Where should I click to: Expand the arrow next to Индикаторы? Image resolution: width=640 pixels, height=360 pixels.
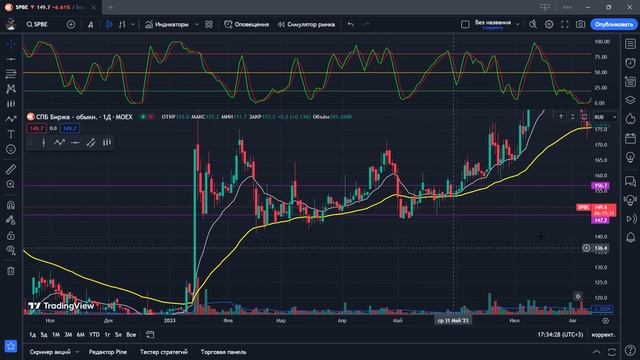click(x=197, y=24)
